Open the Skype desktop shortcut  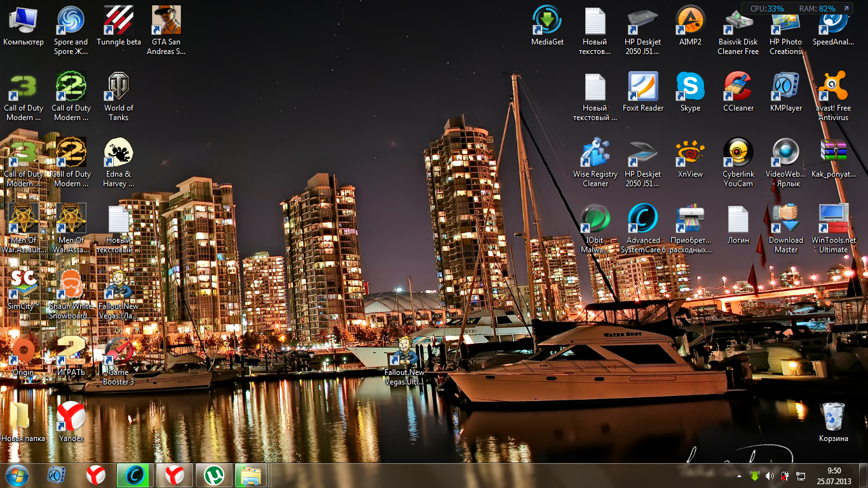pyautogui.click(x=690, y=87)
